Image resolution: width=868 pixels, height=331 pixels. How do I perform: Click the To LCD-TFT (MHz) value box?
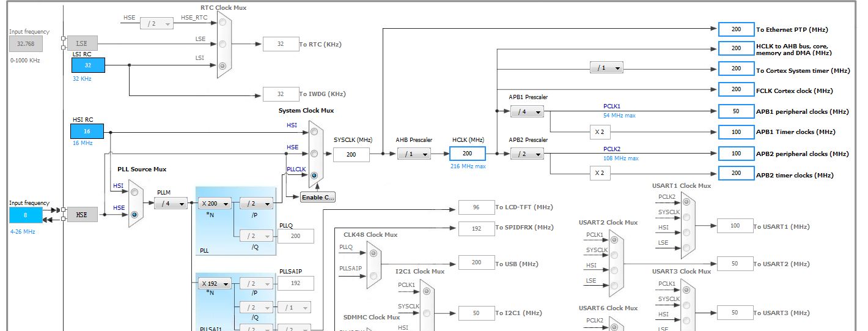476,207
